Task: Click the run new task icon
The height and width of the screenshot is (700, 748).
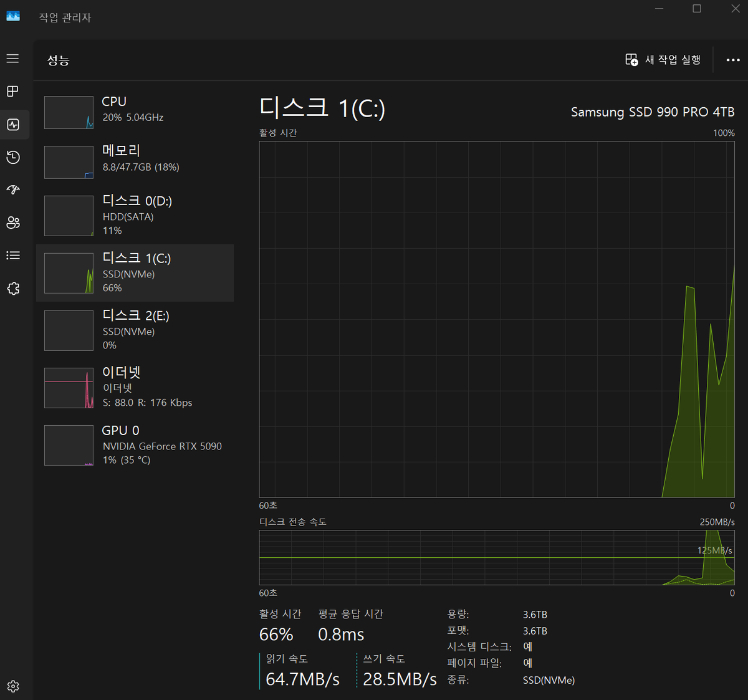Action: coord(631,60)
